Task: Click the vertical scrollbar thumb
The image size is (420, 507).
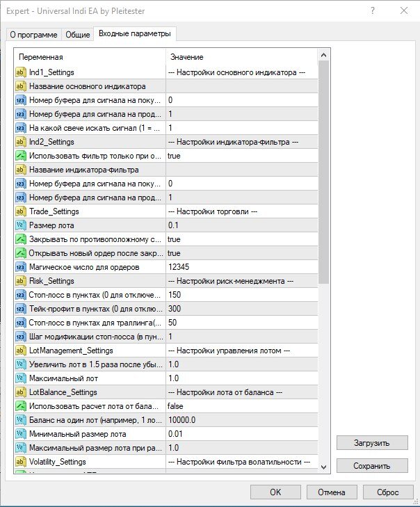Action: pos(323,172)
